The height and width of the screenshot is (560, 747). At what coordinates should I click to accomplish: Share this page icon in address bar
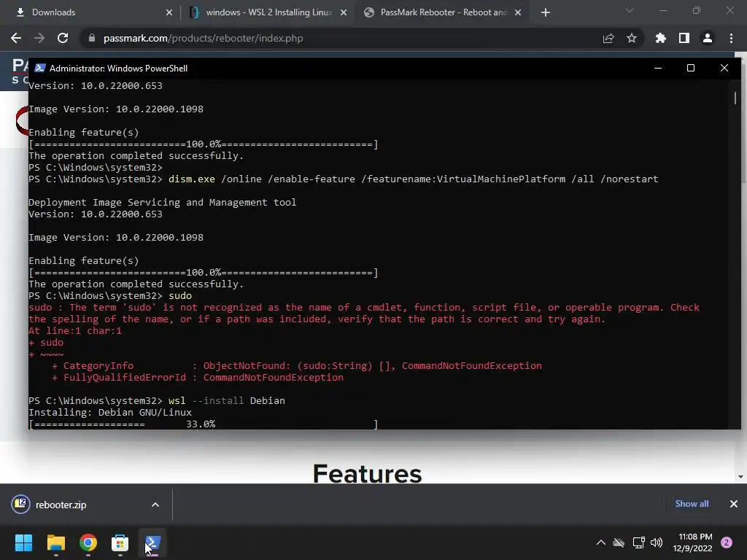608,38
